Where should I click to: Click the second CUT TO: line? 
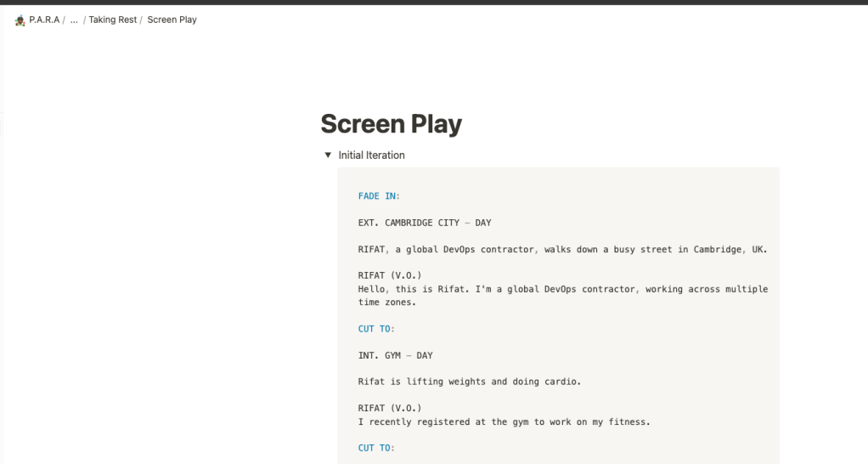click(376, 448)
